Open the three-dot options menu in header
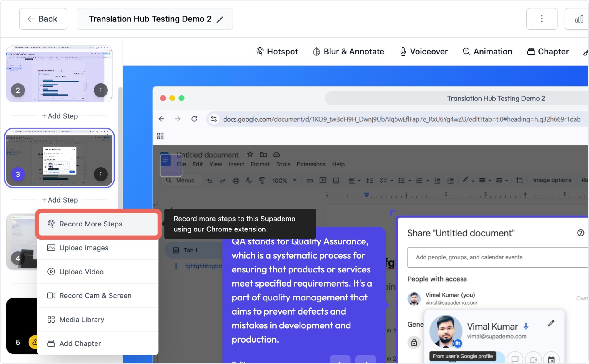This screenshot has height=364, width=589. (x=542, y=19)
